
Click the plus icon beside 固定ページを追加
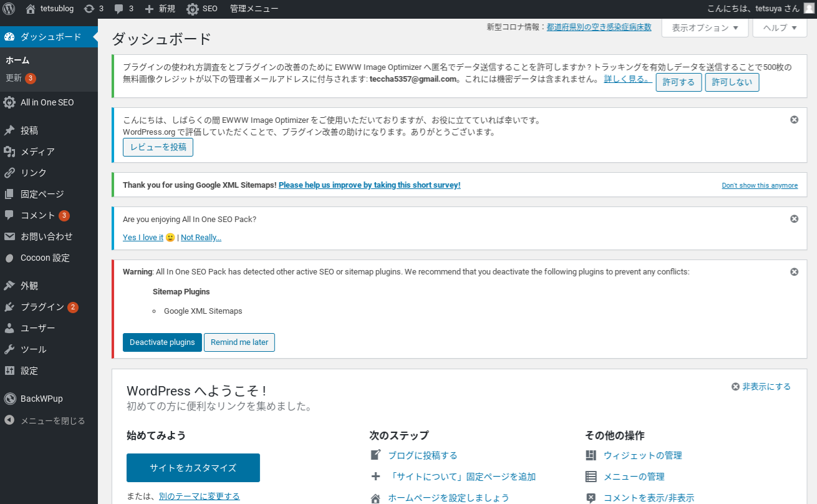[x=375, y=477]
